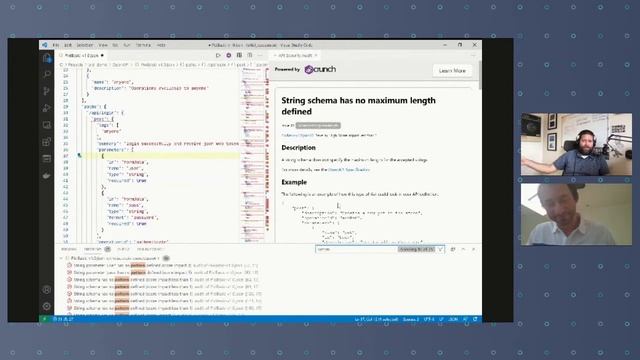The height and width of the screenshot is (360, 640).
Task: Click the split editor icon in the editor toolbar
Action: point(249,55)
